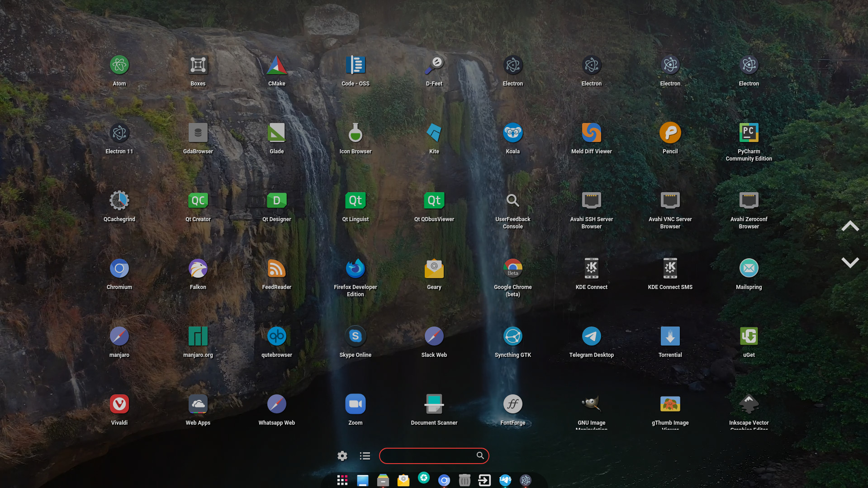Start Telegram Desktop from the app grid

(591, 337)
